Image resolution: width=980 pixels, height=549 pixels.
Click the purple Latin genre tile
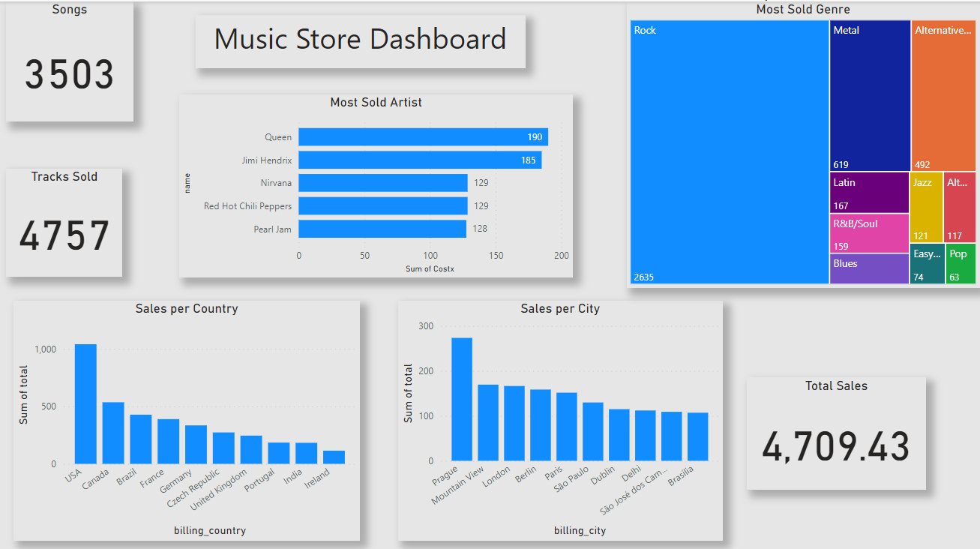[x=869, y=193]
